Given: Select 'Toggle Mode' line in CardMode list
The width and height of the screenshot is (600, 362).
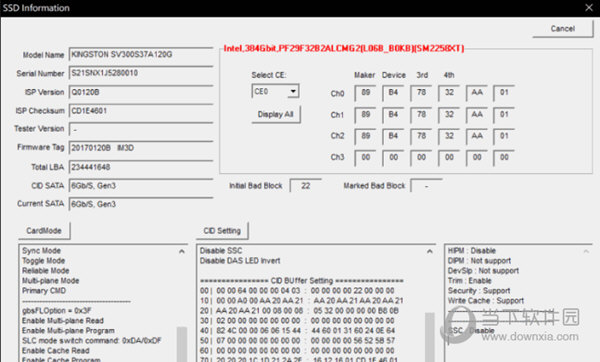Looking at the screenshot, I should pos(43,261).
